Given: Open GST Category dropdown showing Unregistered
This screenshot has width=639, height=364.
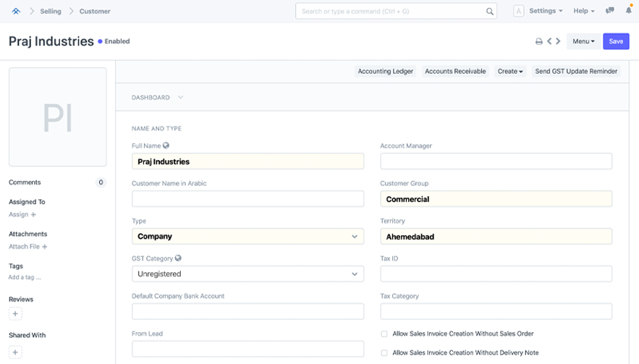Looking at the screenshot, I should tap(247, 274).
